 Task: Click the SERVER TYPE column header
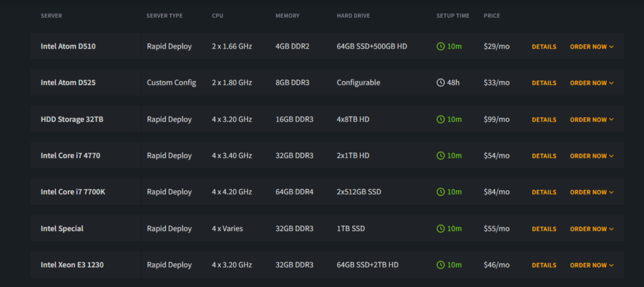coord(164,16)
